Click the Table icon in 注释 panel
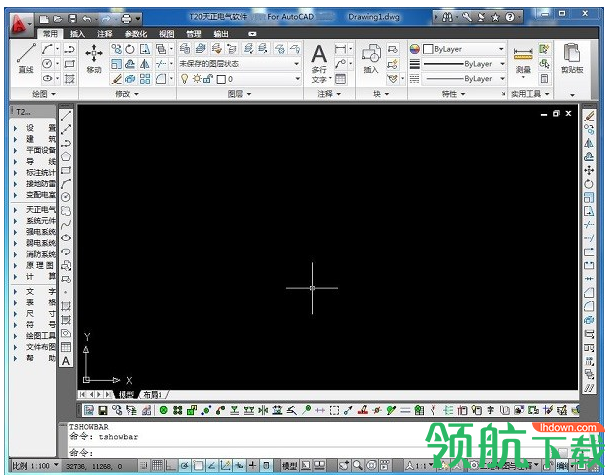This screenshot has width=605, height=475. [340, 79]
